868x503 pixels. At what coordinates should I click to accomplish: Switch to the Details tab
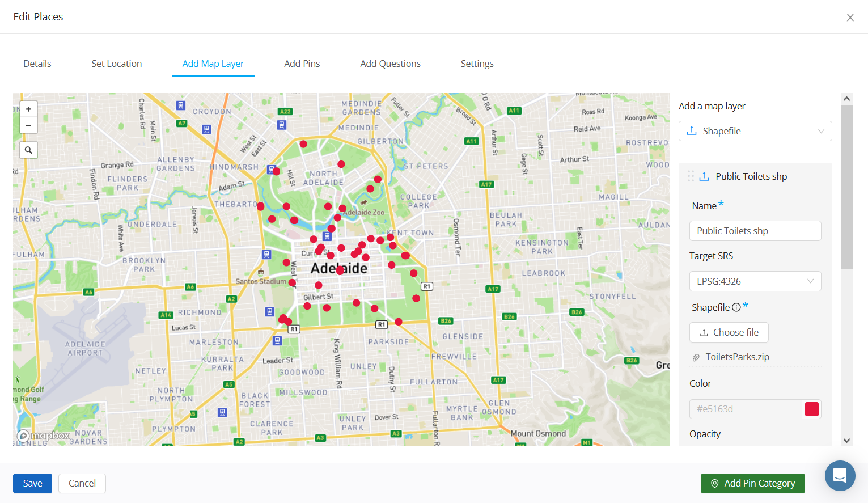tap(37, 64)
